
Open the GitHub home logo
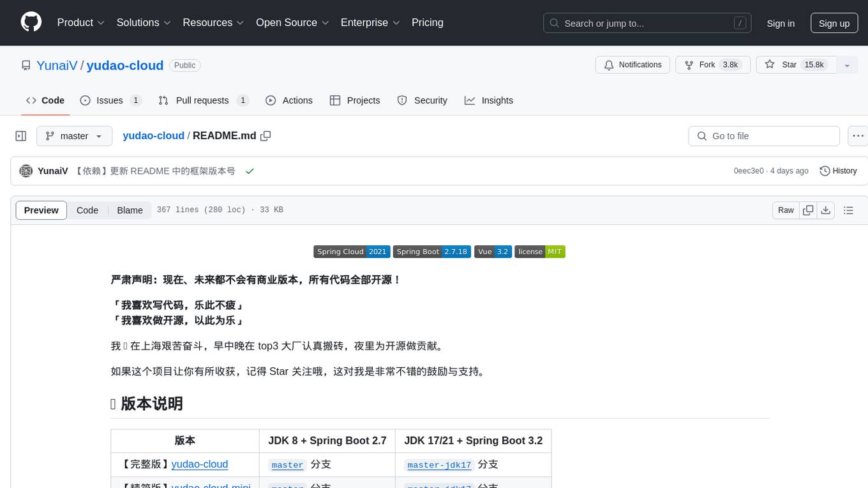coord(31,22)
